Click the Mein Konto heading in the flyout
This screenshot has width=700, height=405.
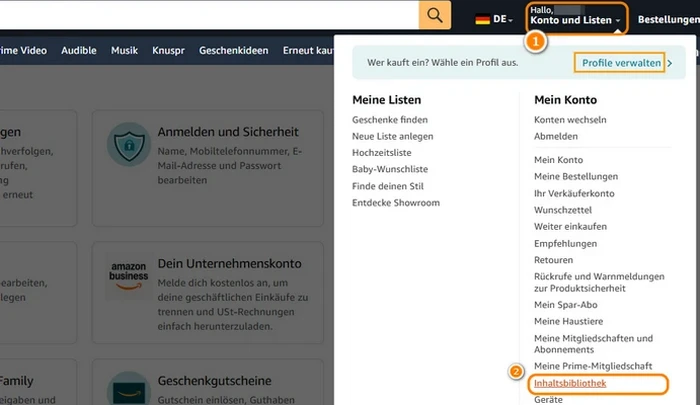pos(565,100)
